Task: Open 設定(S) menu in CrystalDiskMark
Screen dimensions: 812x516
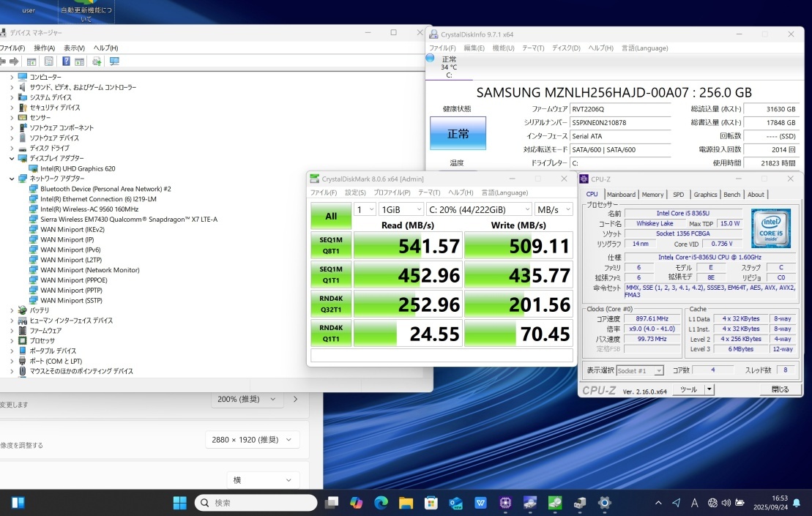Action: tap(355, 192)
